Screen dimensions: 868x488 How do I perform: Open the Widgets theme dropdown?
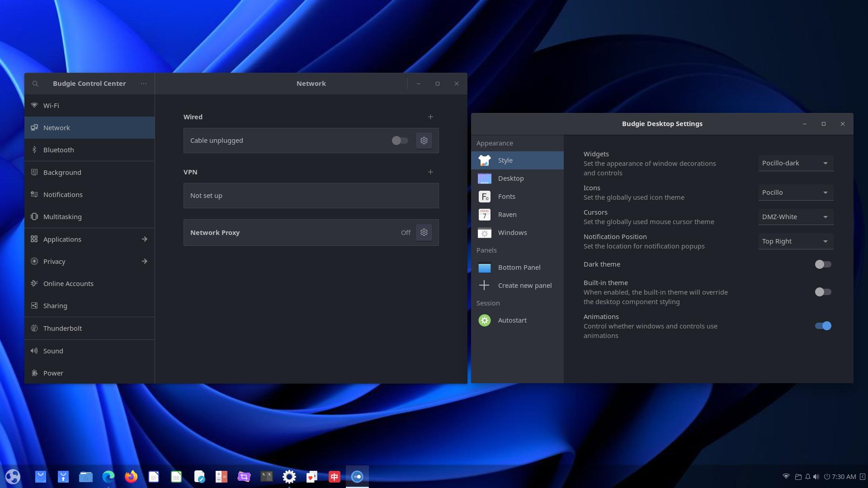(796, 163)
